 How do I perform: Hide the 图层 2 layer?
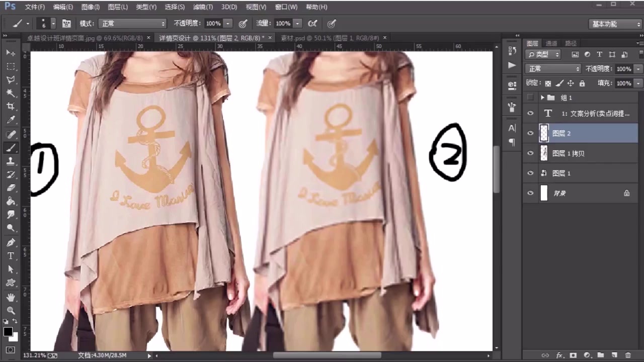(x=530, y=133)
